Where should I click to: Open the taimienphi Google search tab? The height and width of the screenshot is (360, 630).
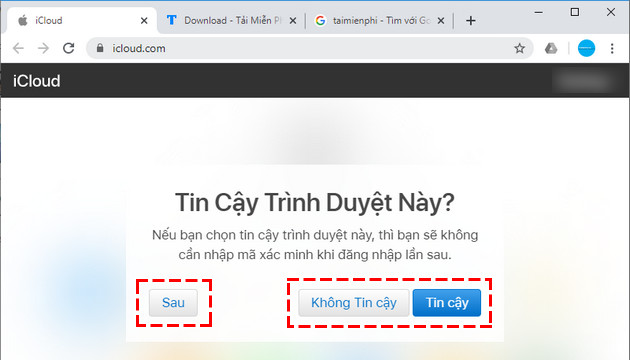(x=380, y=20)
